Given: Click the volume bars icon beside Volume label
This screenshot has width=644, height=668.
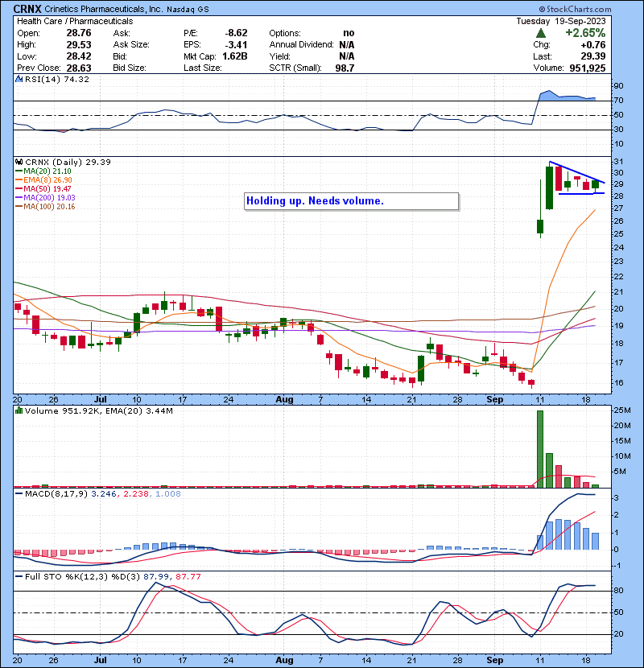Looking at the screenshot, I should tap(19, 410).
